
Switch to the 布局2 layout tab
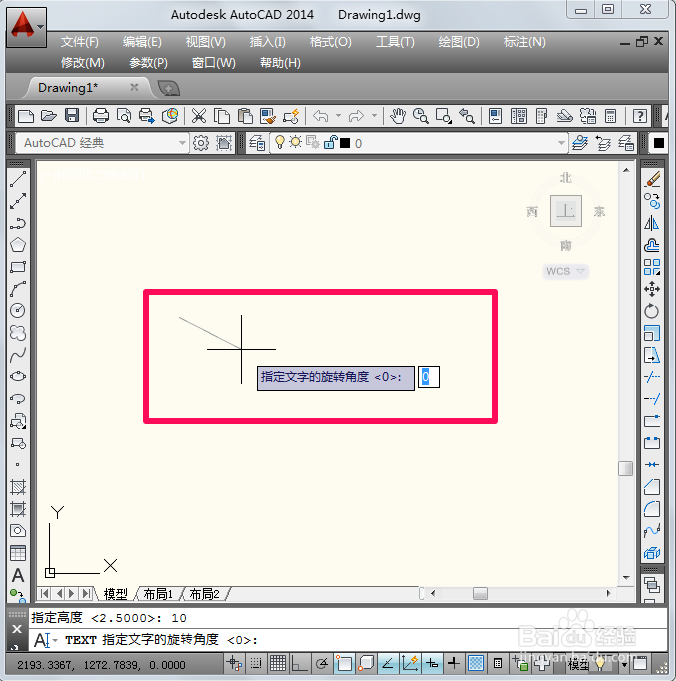pyautogui.click(x=204, y=594)
